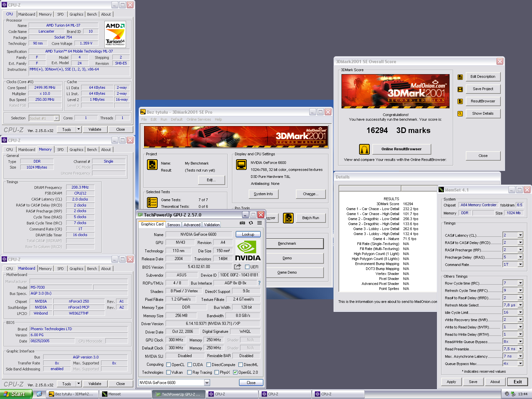Screen dimensions: 532x399
Task: Toggle the OpenGL 2.0 checkbox
Action: [x=235, y=372]
